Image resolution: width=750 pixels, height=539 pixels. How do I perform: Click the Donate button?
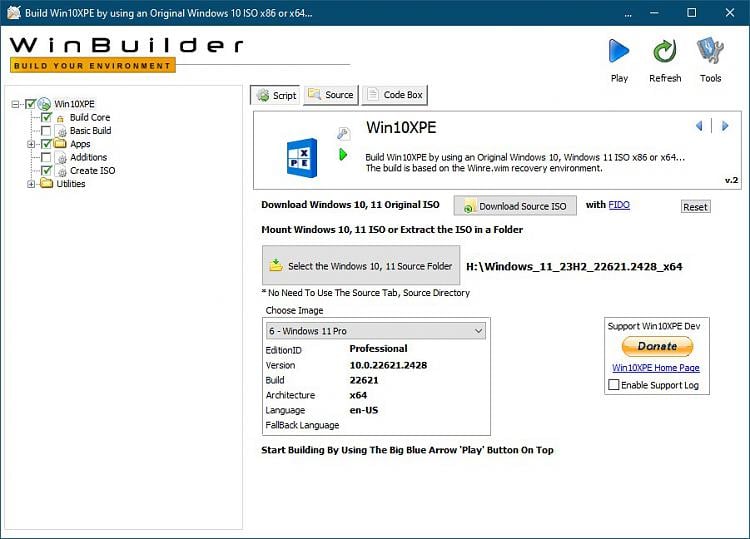pyautogui.click(x=657, y=346)
